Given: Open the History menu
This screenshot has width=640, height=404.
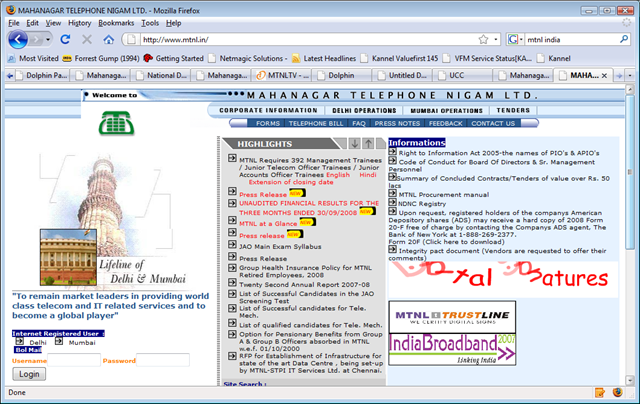Looking at the screenshot, I should (79, 23).
